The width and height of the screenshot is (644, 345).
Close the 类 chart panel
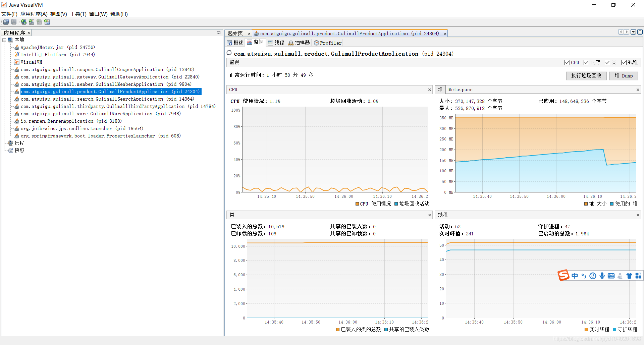430,215
